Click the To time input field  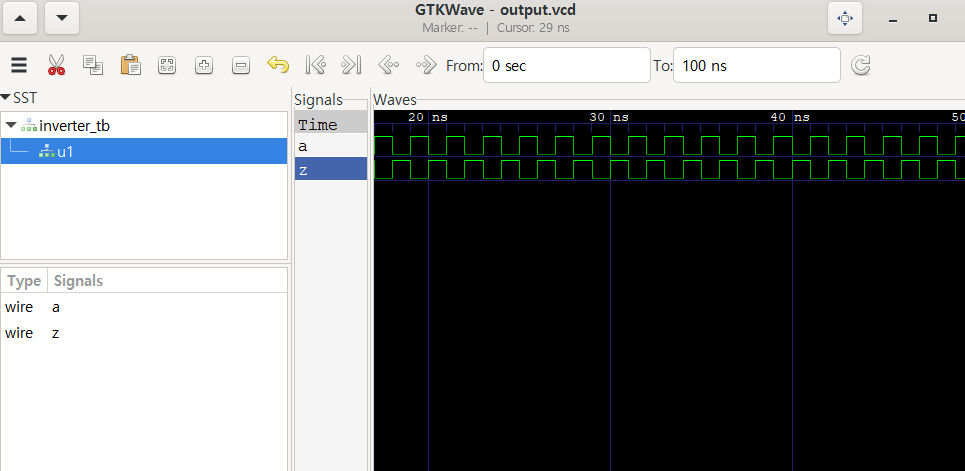point(756,65)
